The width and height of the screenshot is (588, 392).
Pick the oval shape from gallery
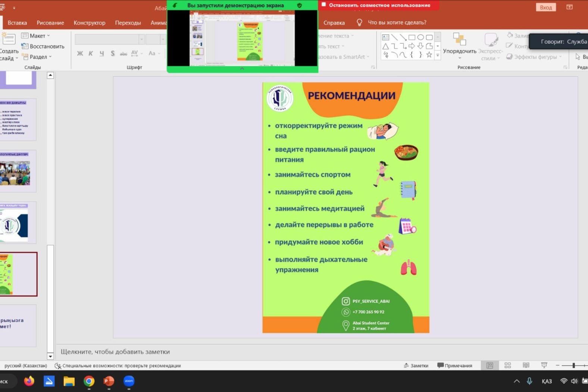tap(420, 37)
